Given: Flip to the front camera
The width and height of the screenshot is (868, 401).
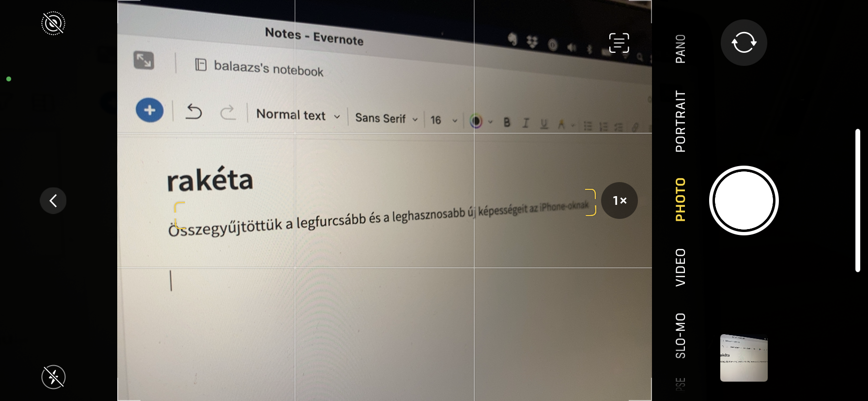Looking at the screenshot, I should [x=744, y=43].
